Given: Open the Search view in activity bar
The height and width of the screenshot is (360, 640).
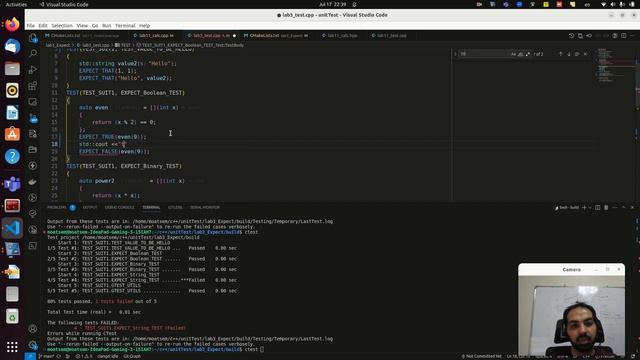Looking at the screenshot, I should pyautogui.click(x=33, y=53).
